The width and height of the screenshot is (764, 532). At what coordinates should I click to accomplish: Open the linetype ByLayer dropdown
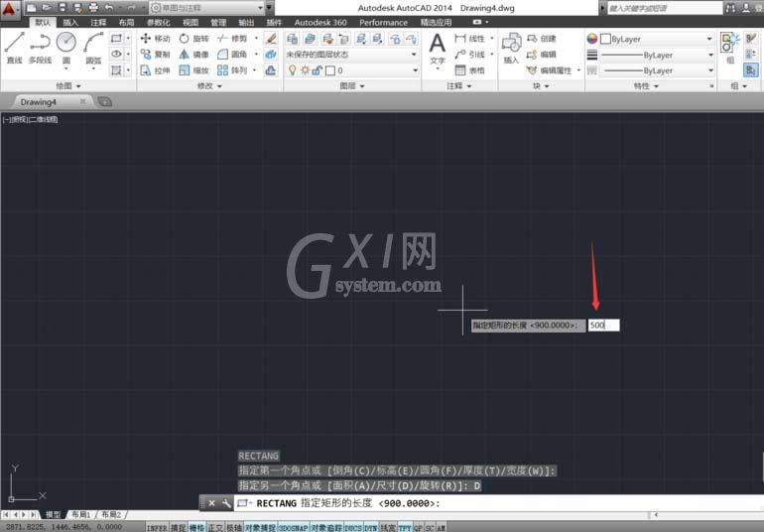657,70
